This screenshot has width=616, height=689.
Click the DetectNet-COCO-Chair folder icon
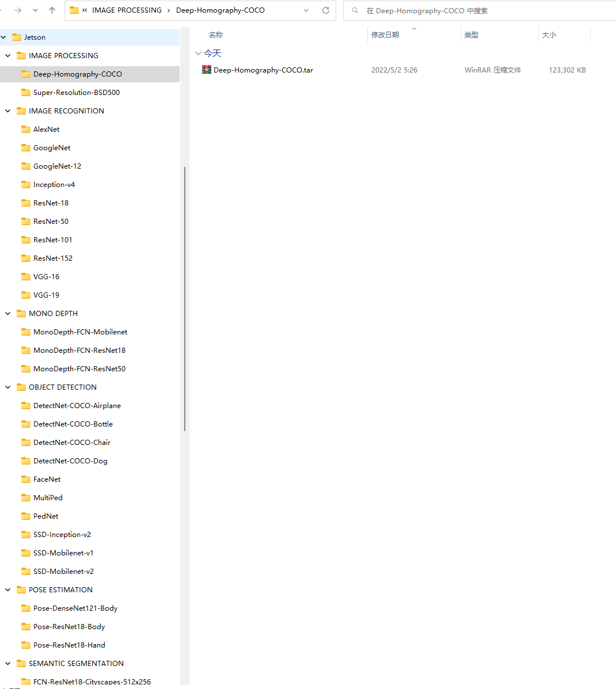(x=26, y=443)
